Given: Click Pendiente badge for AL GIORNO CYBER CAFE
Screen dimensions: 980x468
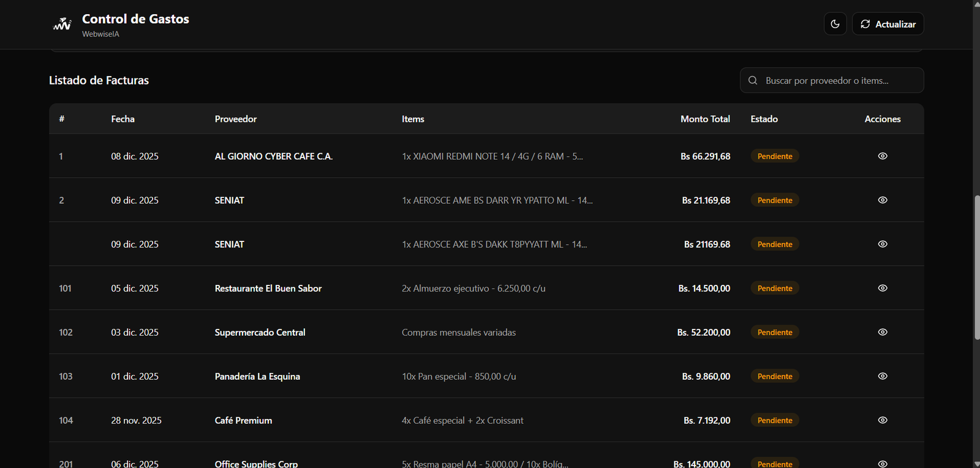Looking at the screenshot, I should point(775,156).
